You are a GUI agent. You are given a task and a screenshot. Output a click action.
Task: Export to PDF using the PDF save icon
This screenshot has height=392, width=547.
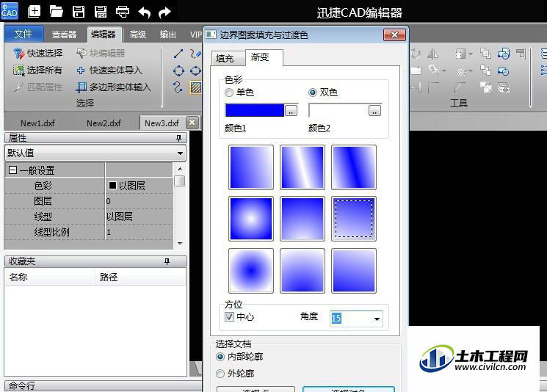(101, 12)
